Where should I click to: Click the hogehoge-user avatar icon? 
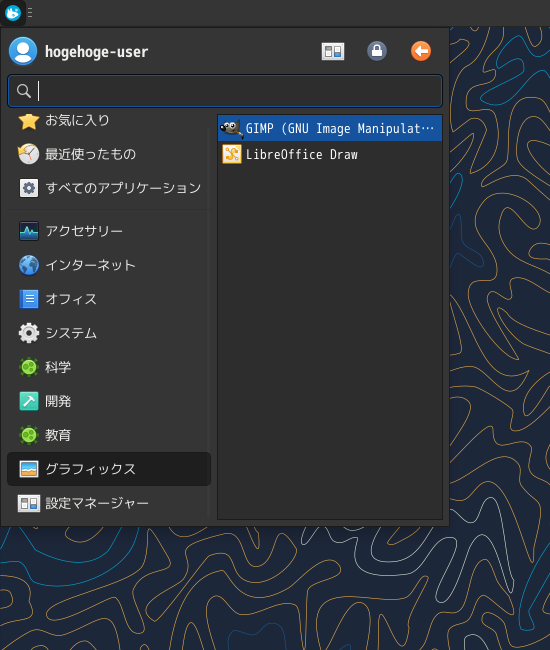(23, 51)
